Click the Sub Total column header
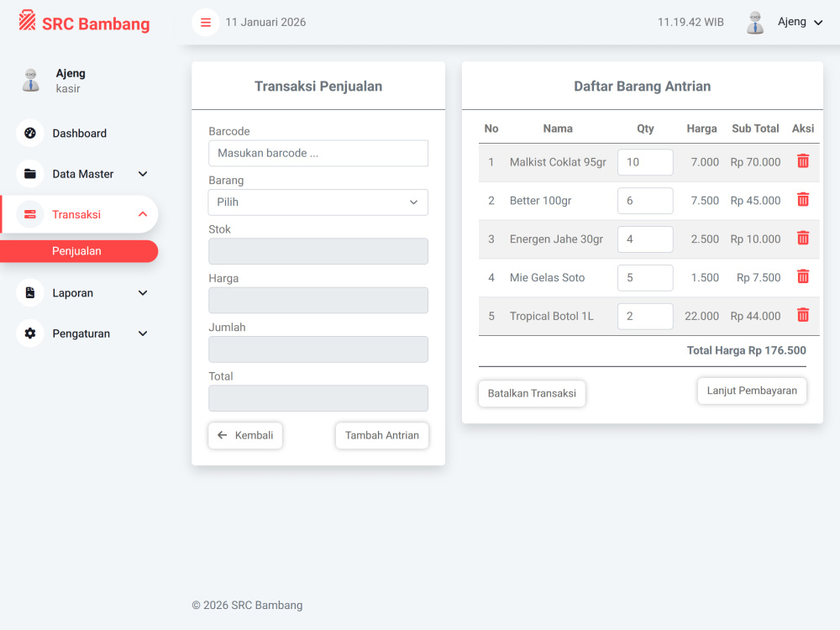The height and width of the screenshot is (630, 840). point(755,129)
